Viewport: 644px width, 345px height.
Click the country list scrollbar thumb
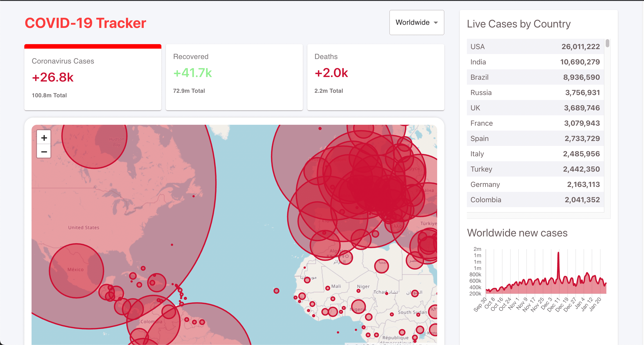coord(607,43)
